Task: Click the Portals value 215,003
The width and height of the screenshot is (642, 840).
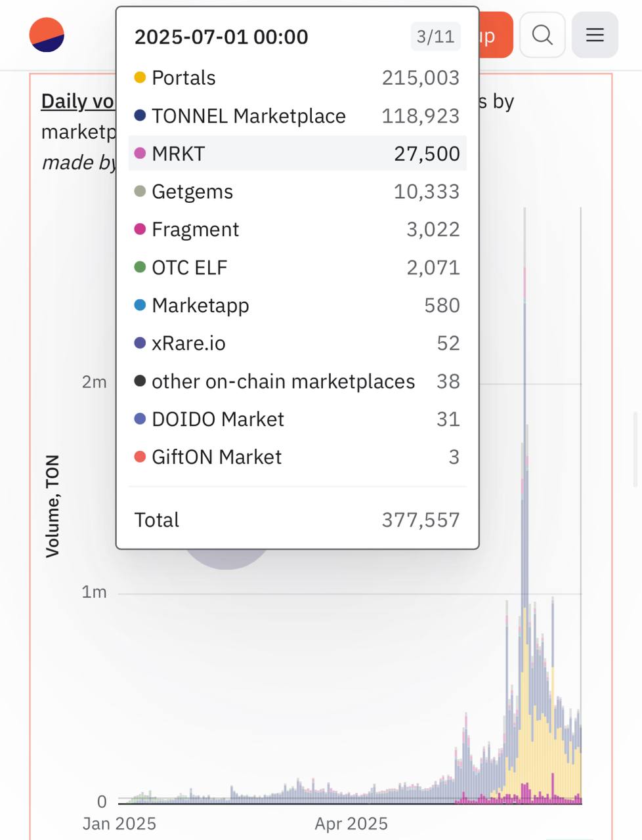Action: point(421,77)
